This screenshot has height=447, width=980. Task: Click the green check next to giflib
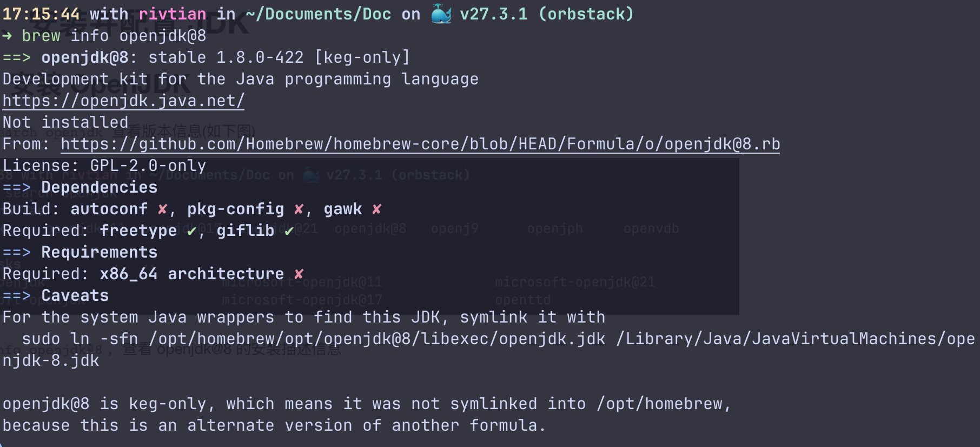[x=289, y=231]
